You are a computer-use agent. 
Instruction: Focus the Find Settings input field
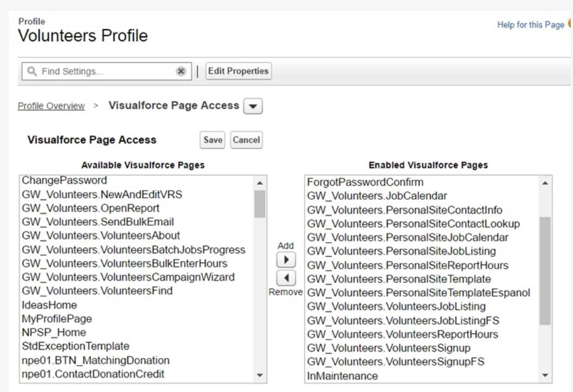[107, 71]
